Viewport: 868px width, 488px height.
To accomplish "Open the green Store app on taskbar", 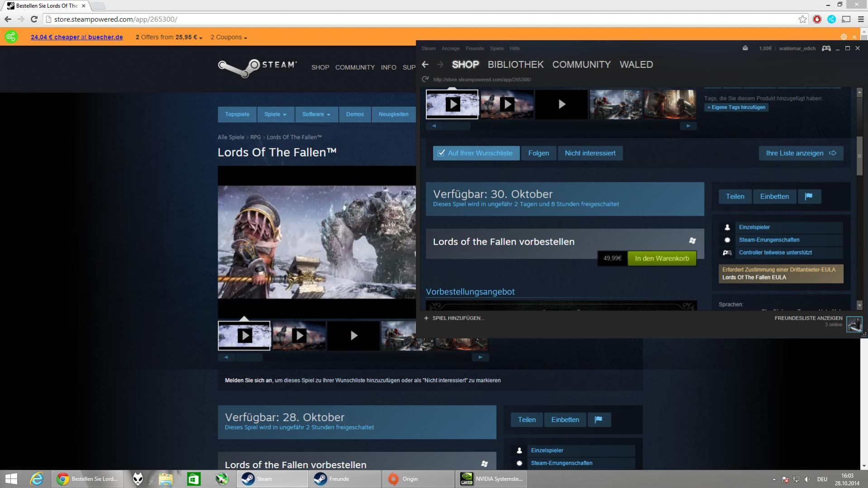I will [x=194, y=479].
